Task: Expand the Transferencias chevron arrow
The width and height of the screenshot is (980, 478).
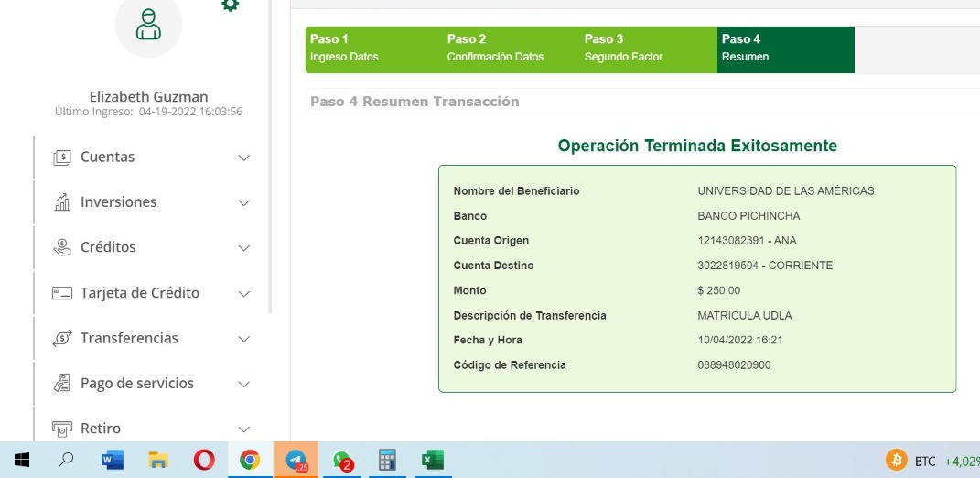Action: (x=244, y=339)
